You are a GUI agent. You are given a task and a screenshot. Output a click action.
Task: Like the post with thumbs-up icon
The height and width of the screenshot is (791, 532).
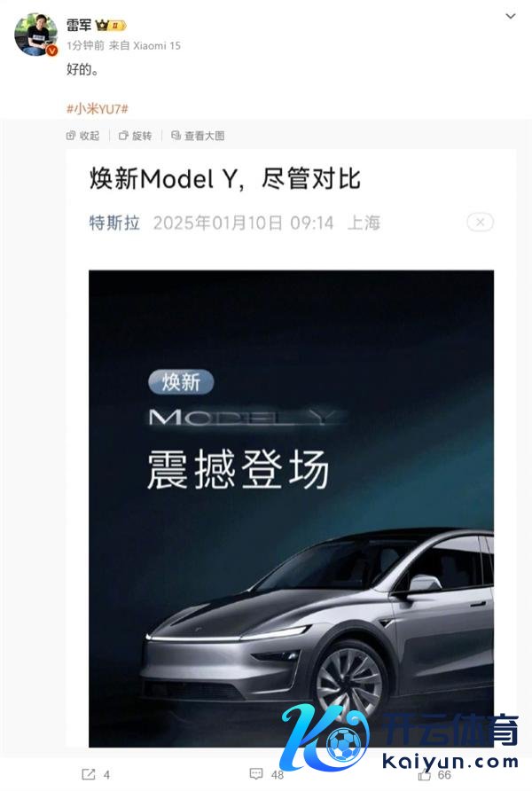point(425,774)
